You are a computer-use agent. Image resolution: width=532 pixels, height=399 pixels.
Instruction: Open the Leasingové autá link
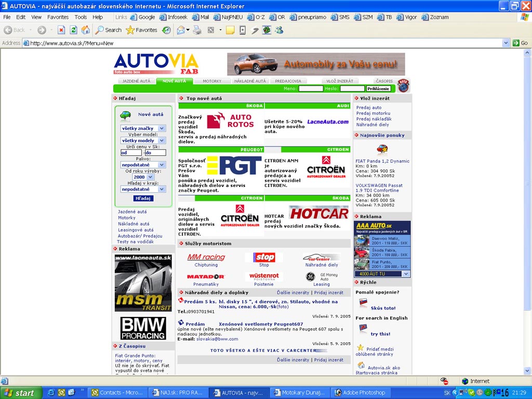[x=136, y=230]
